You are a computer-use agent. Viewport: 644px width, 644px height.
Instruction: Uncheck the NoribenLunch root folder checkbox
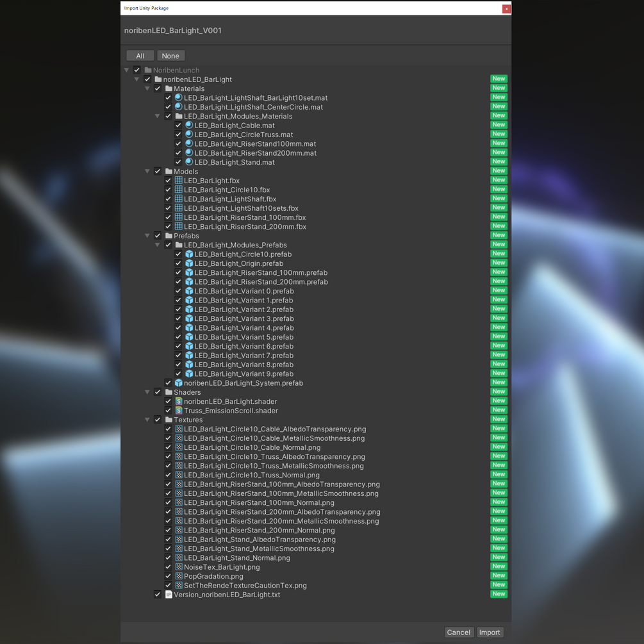[136, 70]
